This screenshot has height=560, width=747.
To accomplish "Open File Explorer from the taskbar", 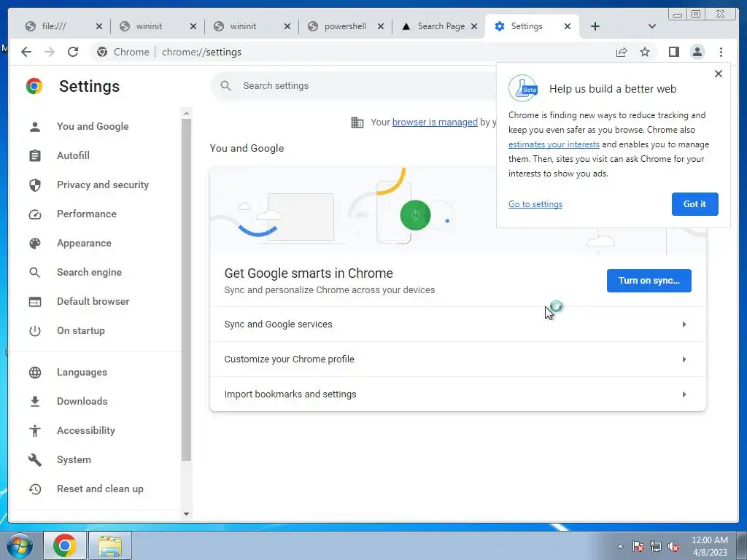I will [x=110, y=545].
